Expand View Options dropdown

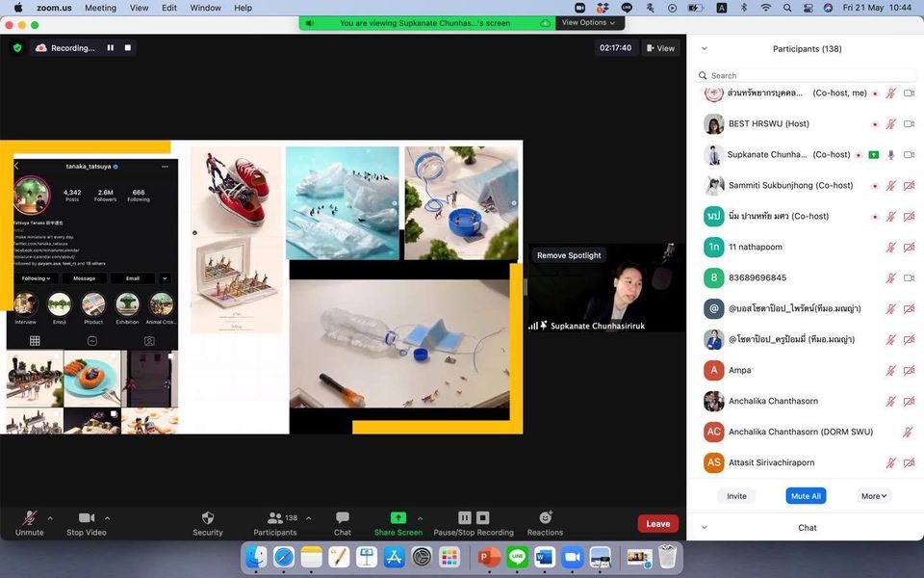[x=588, y=22]
